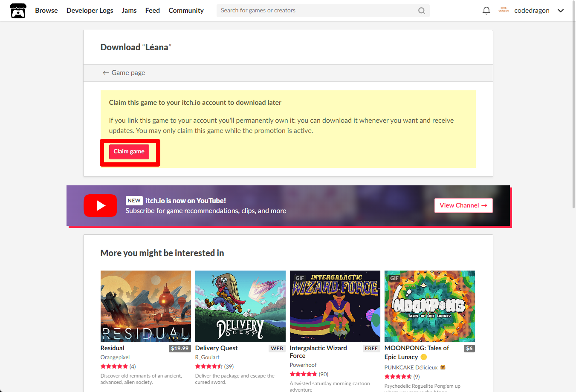Image resolution: width=576 pixels, height=392 pixels.
Task: Click the star rating under Delivery Quest
Action: [209, 366]
